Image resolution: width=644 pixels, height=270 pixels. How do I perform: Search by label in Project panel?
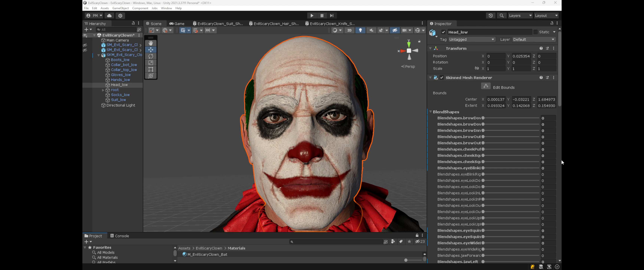coord(401,241)
